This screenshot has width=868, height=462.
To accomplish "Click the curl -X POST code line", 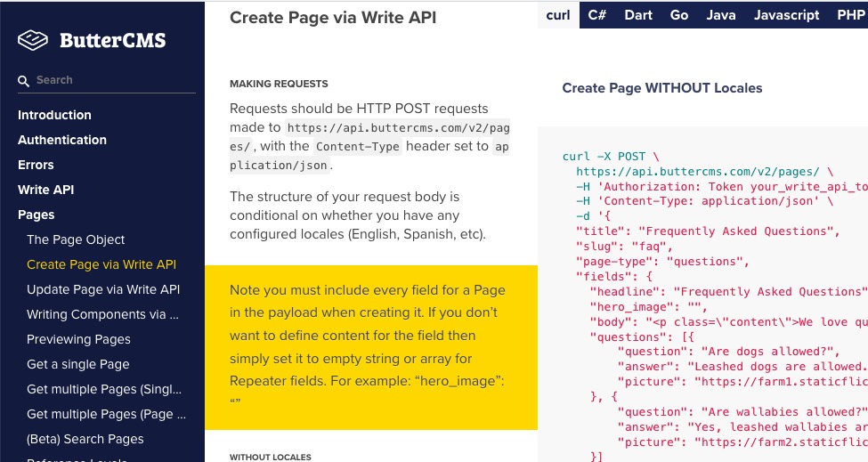I will pyautogui.click(x=611, y=157).
